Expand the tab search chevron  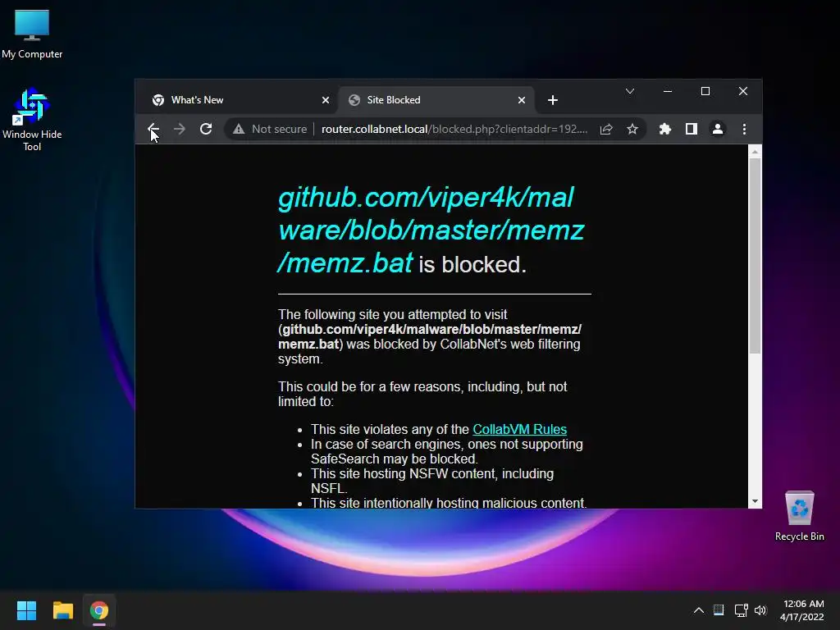click(630, 92)
